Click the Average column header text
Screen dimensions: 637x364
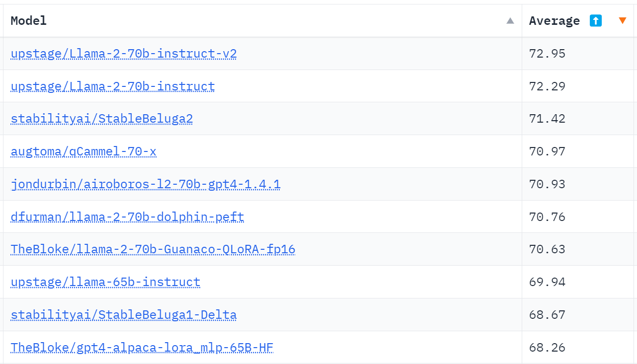coord(554,21)
